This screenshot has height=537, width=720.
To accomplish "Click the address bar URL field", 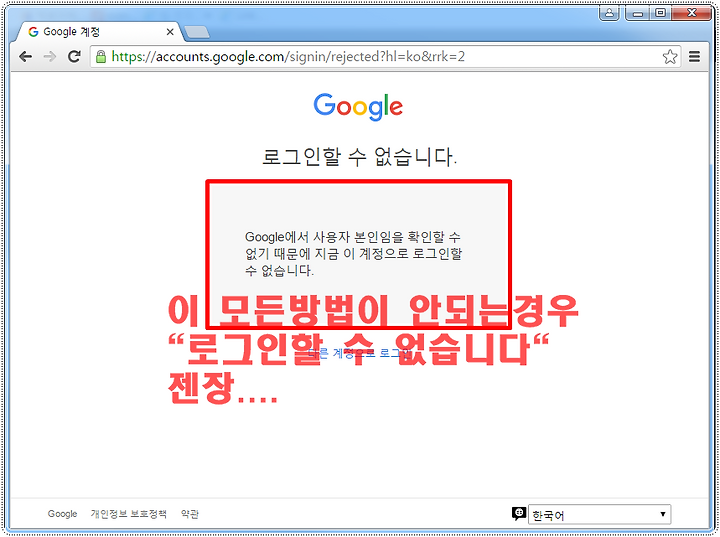I will [x=385, y=57].
